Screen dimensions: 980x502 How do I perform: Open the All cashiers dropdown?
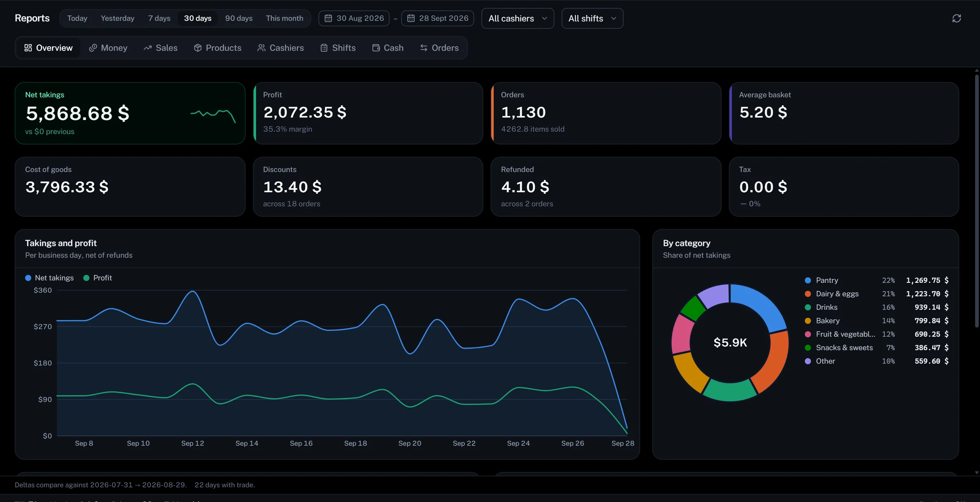pyautogui.click(x=517, y=18)
